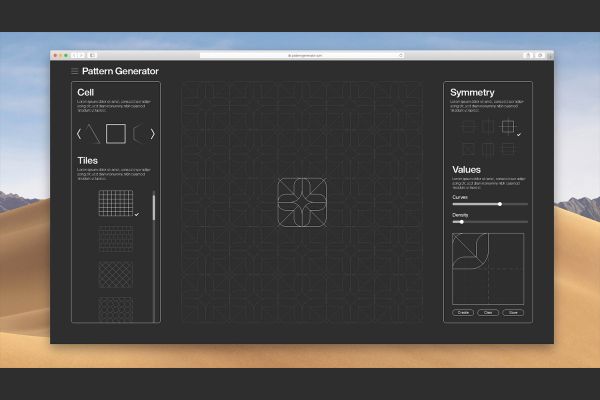This screenshot has width=600, height=400.
Task: Pick the middle symmetry option in bottom row
Action: 488,149
